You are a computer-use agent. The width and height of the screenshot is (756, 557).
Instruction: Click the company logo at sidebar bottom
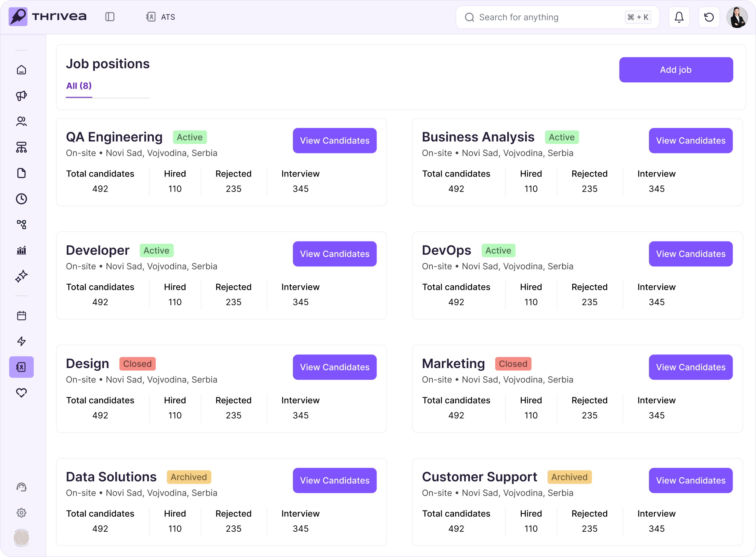coord(22,538)
